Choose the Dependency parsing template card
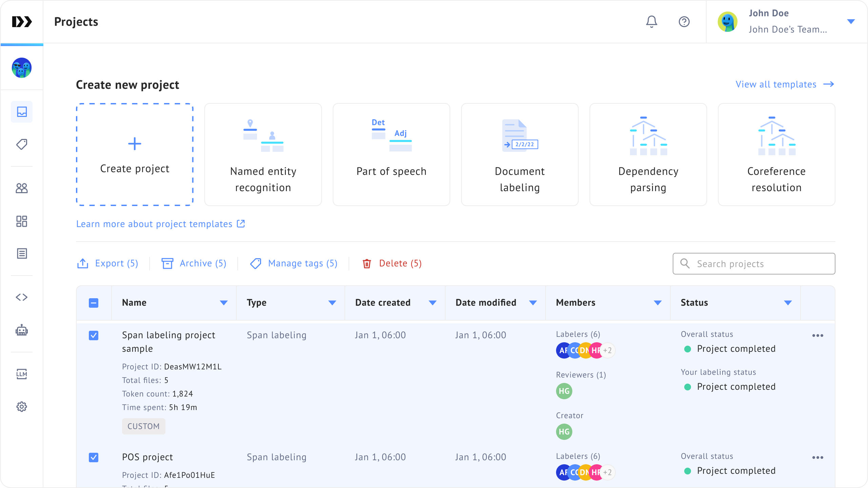 point(648,155)
